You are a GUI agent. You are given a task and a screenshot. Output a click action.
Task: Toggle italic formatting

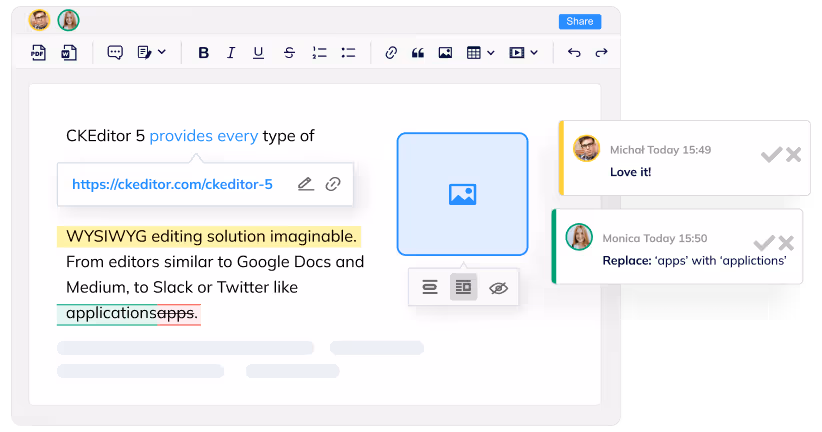coord(231,53)
